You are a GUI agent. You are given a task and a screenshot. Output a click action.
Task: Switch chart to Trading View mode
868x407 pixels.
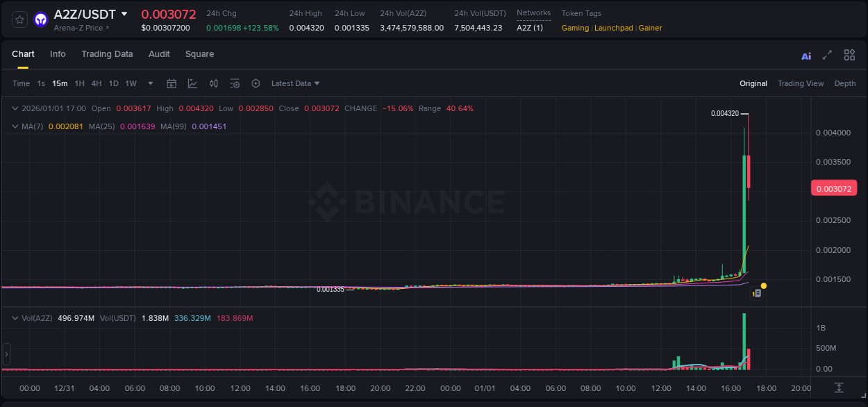point(801,83)
